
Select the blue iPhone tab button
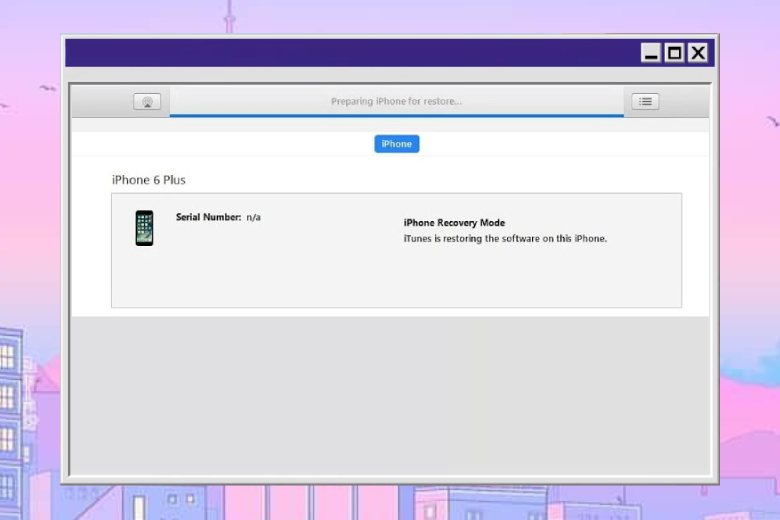pos(396,144)
